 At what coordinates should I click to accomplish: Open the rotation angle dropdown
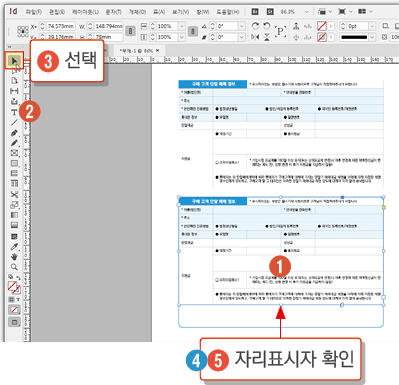(242, 26)
